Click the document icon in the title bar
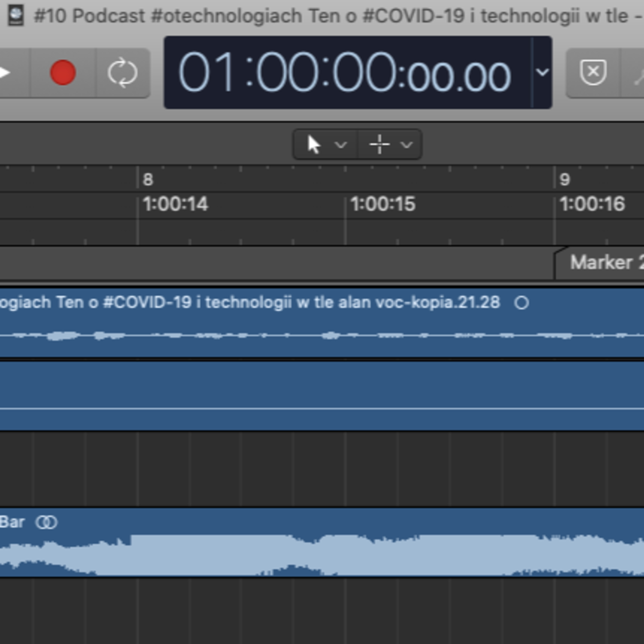Viewport: 644px width, 644px height. 16,15
